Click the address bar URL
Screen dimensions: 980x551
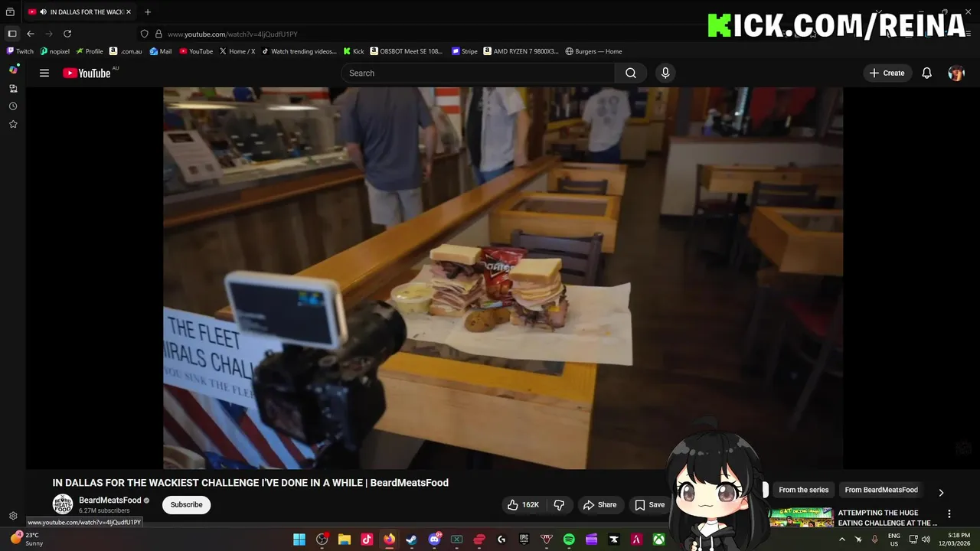coord(233,34)
